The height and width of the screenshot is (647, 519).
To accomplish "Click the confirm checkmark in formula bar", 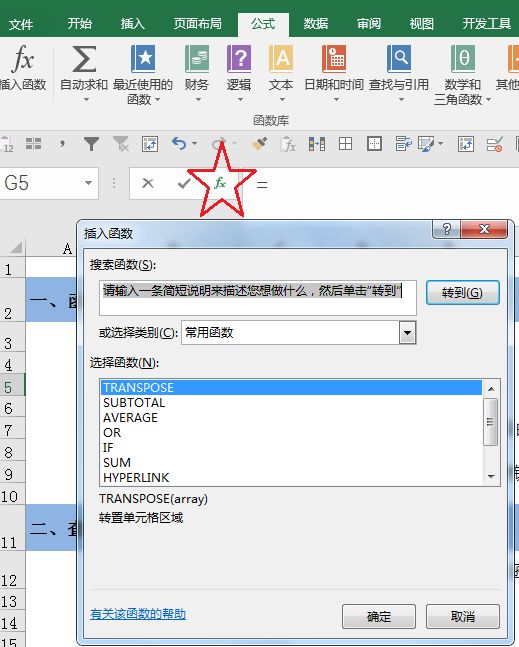I will [184, 183].
